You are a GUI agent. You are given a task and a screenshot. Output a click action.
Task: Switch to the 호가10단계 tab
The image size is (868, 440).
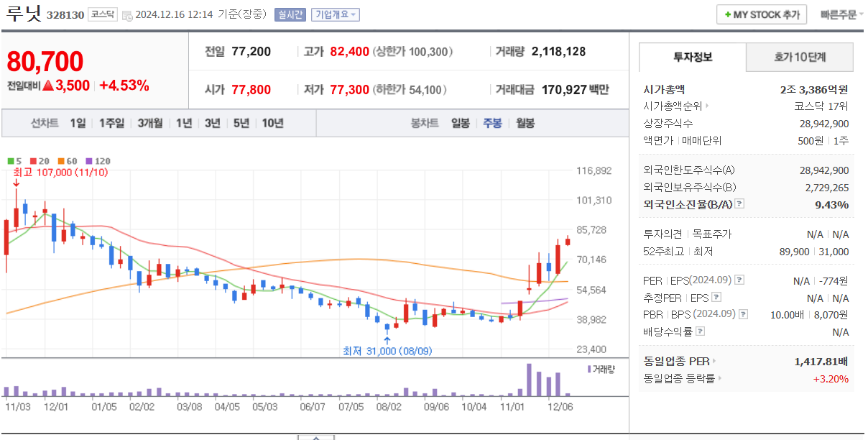800,57
